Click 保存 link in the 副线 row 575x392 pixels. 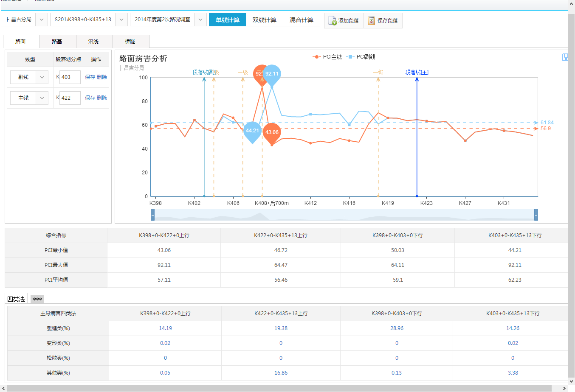90,77
